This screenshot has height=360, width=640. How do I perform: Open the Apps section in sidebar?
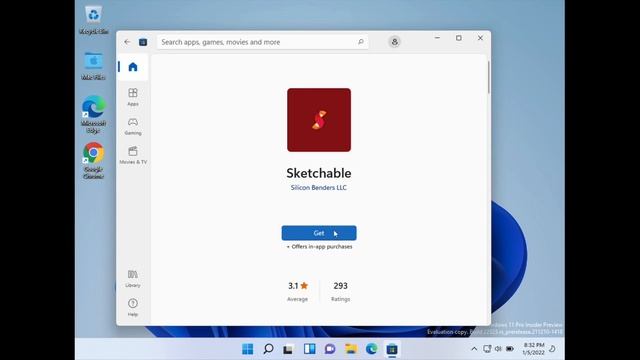[133, 97]
